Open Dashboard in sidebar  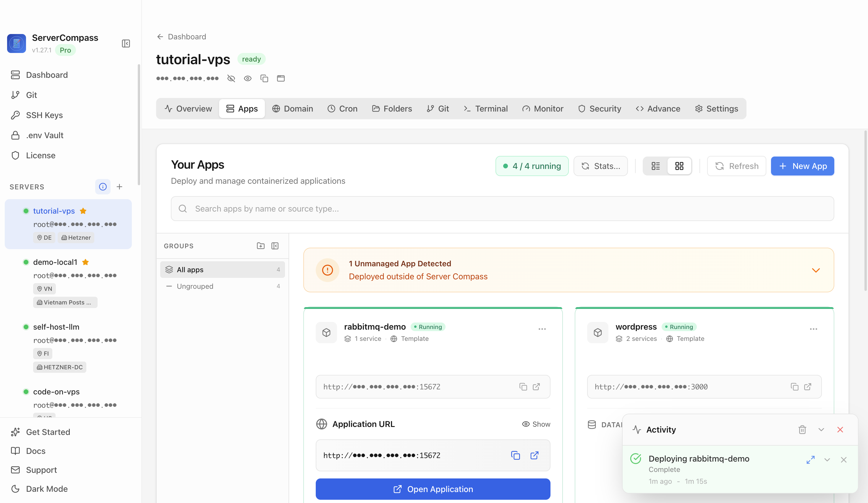(x=47, y=75)
